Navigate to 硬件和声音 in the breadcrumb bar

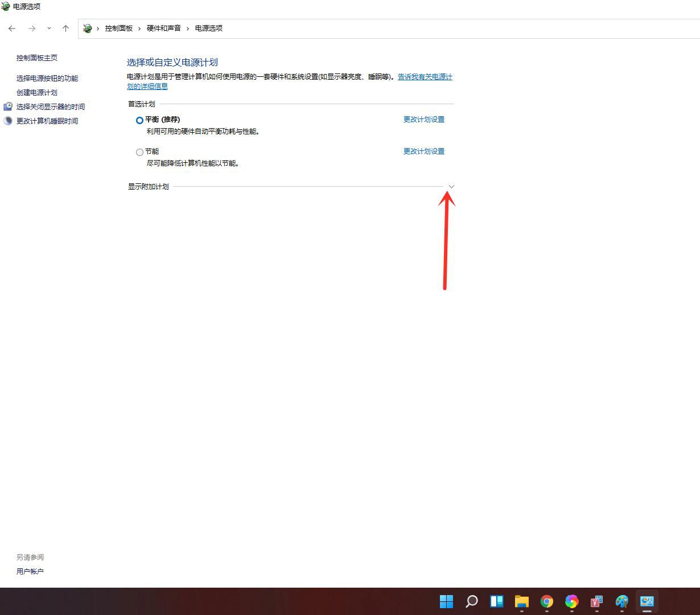[164, 28]
